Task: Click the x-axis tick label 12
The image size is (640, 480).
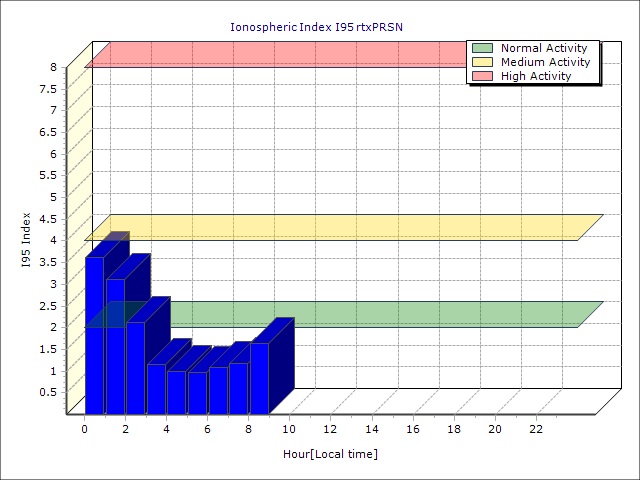Action: pos(331,429)
